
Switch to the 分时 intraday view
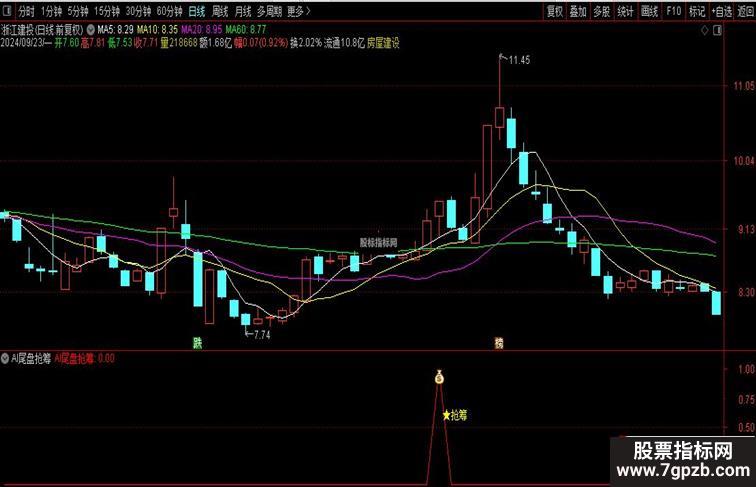(27, 11)
